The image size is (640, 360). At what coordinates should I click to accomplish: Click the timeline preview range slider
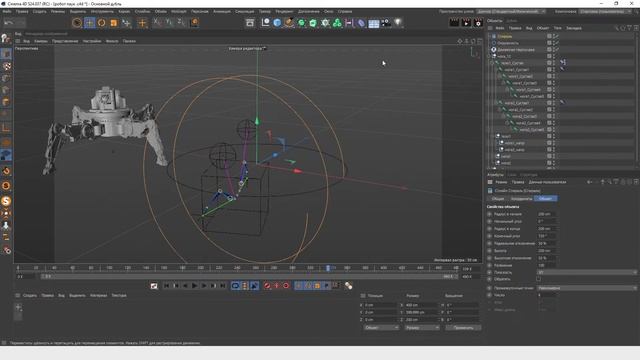(249, 276)
